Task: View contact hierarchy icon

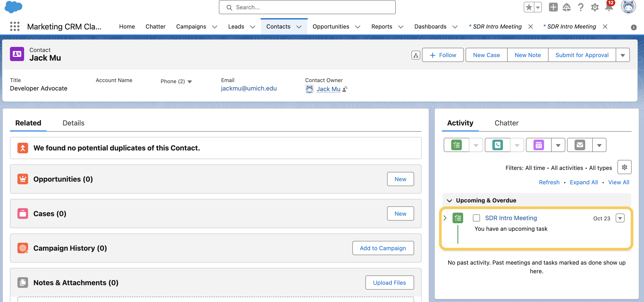Action: click(x=415, y=55)
